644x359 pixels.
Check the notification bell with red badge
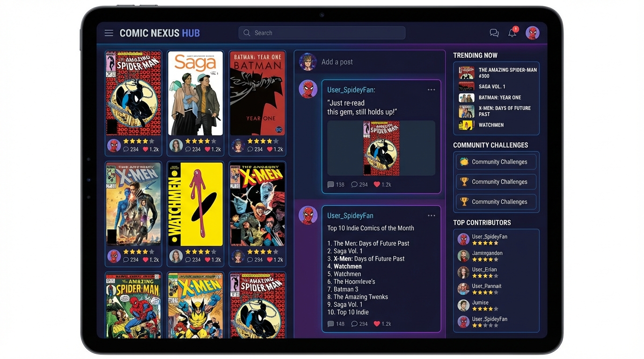pos(512,33)
